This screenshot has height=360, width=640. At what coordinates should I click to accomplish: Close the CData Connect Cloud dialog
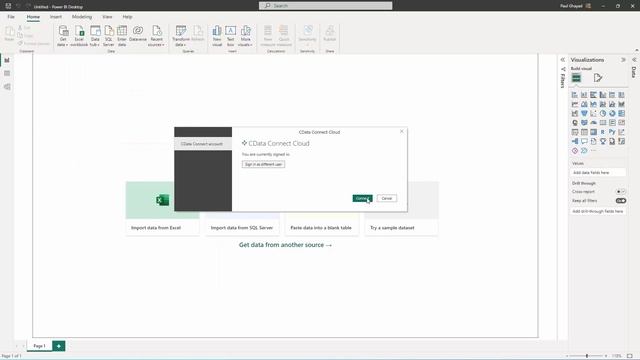402,131
